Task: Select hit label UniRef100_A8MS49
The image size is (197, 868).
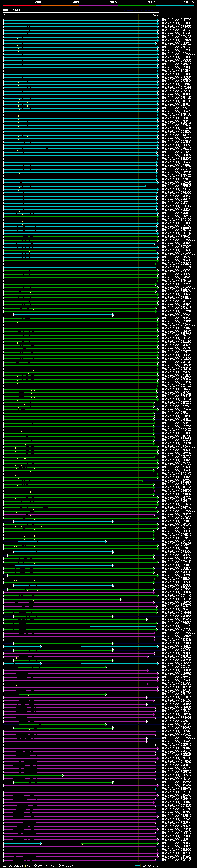Action: 177,731
